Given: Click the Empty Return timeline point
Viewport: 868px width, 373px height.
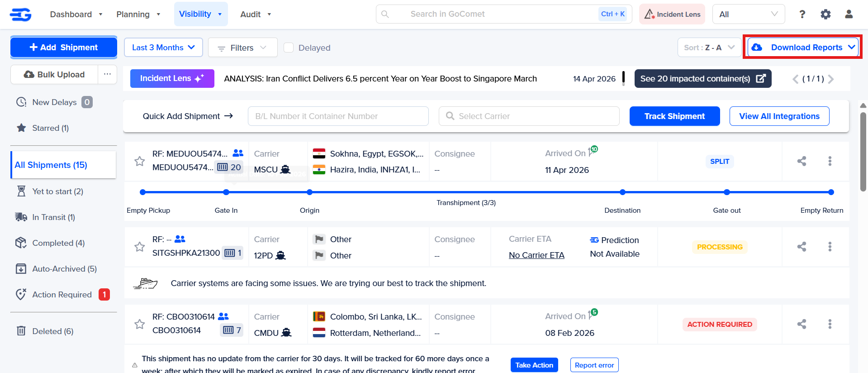Looking at the screenshot, I should click(x=831, y=192).
